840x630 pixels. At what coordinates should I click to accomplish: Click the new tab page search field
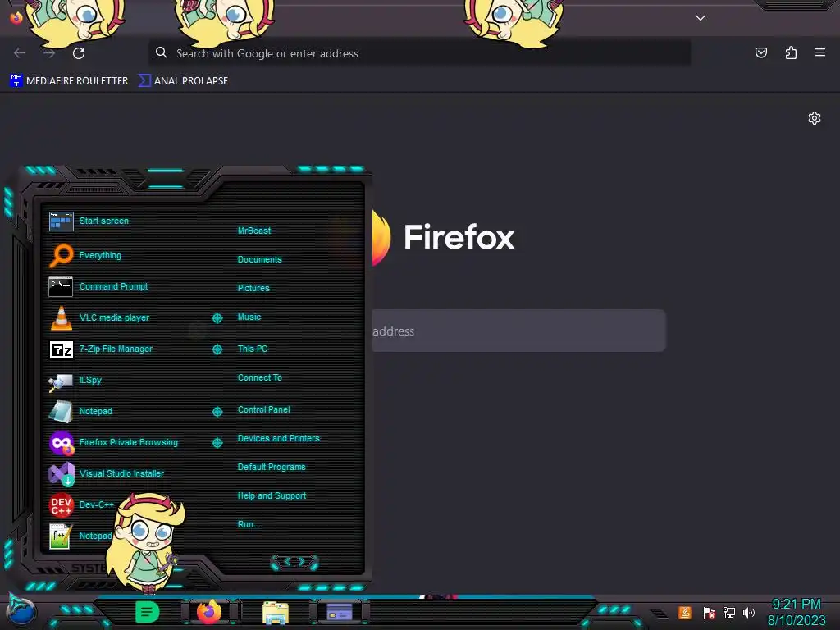click(x=518, y=331)
